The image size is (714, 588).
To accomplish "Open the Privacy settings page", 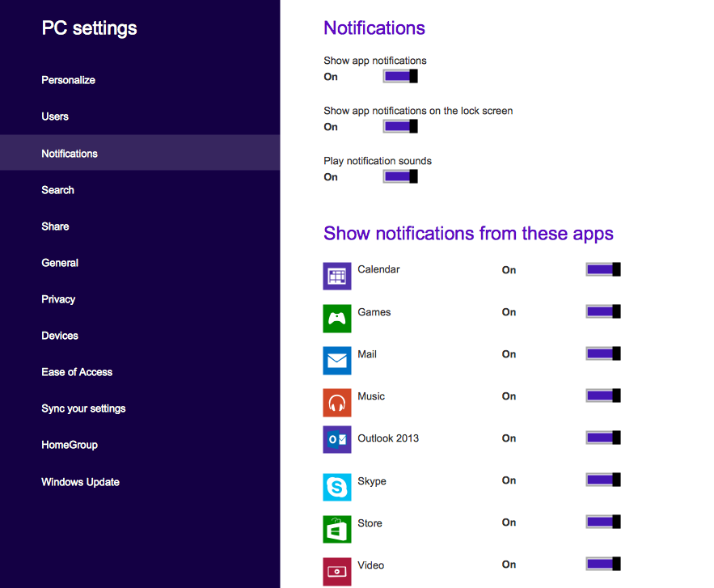I will click(x=58, y=299).
